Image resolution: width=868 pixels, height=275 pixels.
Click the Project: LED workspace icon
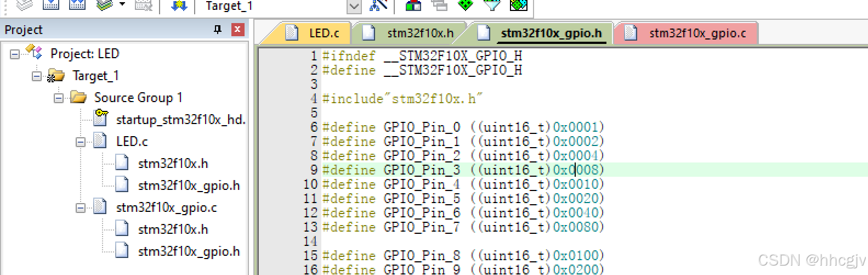35,53
